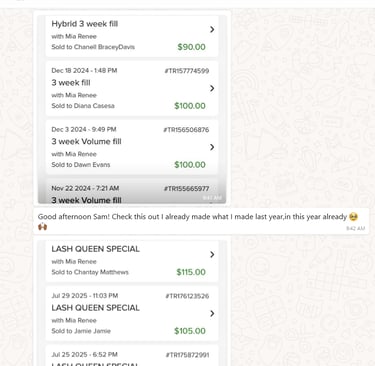Open the Chantay Matthews Lash Queen chevron

click(x=212, y=255)
